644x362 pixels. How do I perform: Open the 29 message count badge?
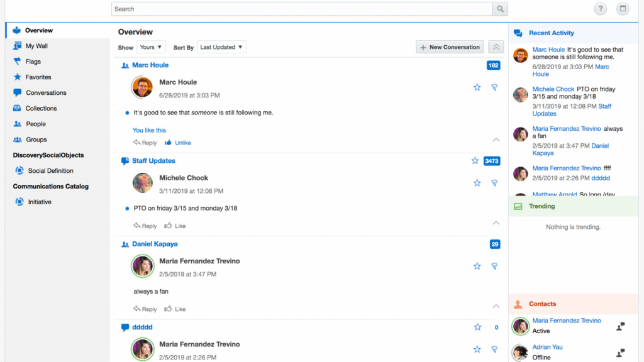pyautogui.click(x=495, y=244)
